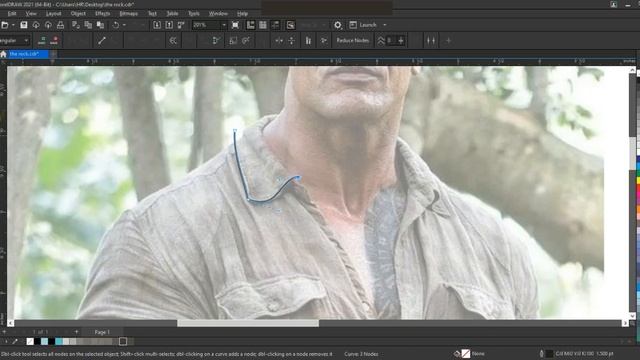Click the bounding box toggle icon
Screen dimensions: 640x360
click(431, 40)
